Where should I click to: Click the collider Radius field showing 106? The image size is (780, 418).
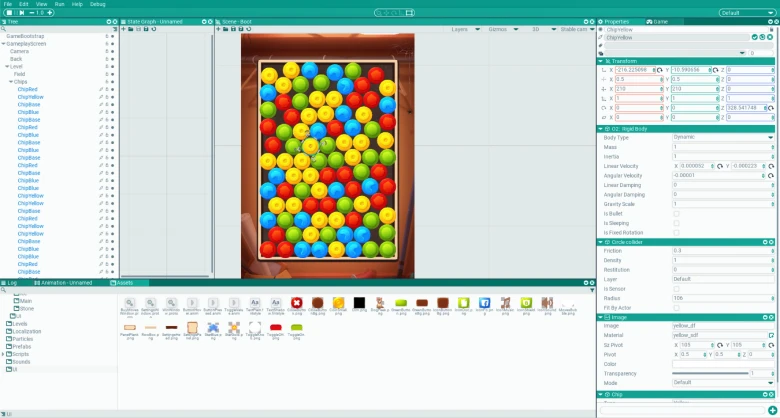(x=723, y=298)
